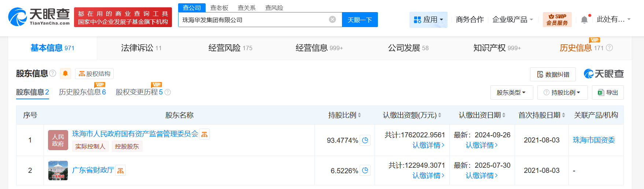Click the pie chart icon beside 6.5226%
This screenshot has width=644, height=189.
click(365, 170)
